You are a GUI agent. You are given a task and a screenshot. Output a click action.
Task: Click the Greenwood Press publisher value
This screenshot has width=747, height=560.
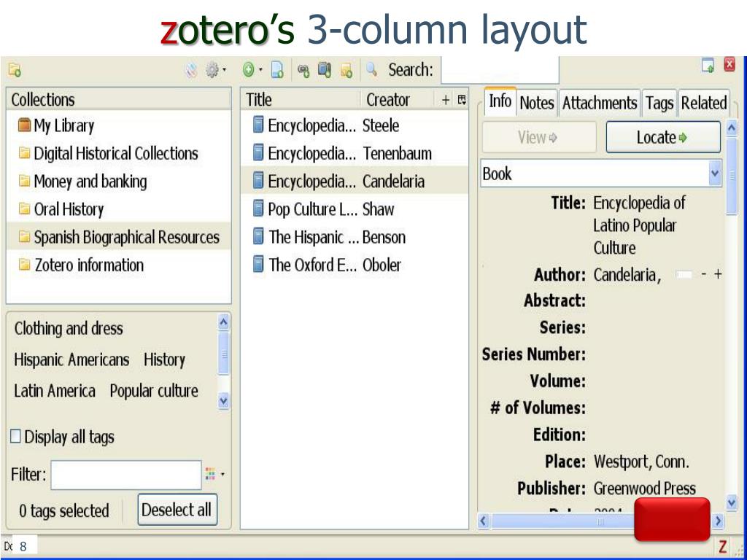tap(645, 488)
